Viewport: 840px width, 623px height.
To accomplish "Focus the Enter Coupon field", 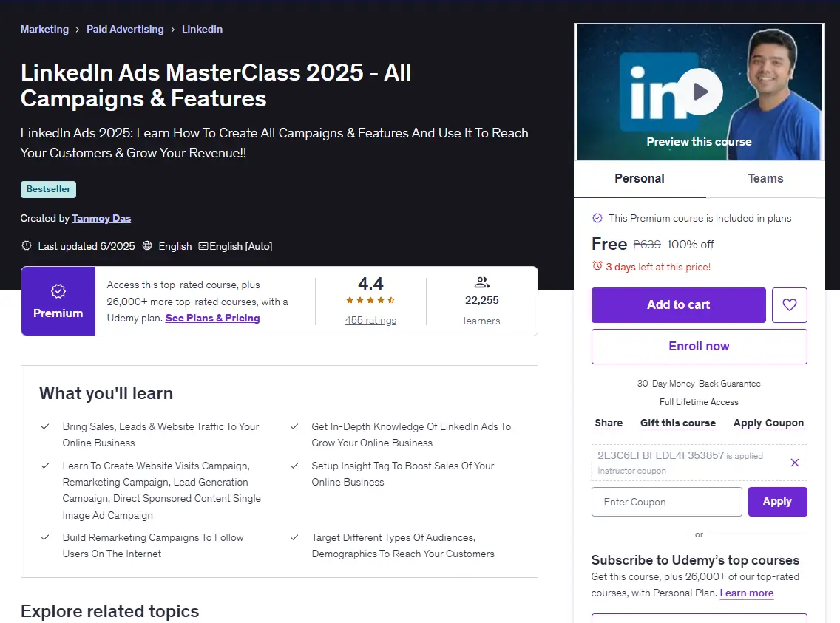I will click(x=666, y=502).
